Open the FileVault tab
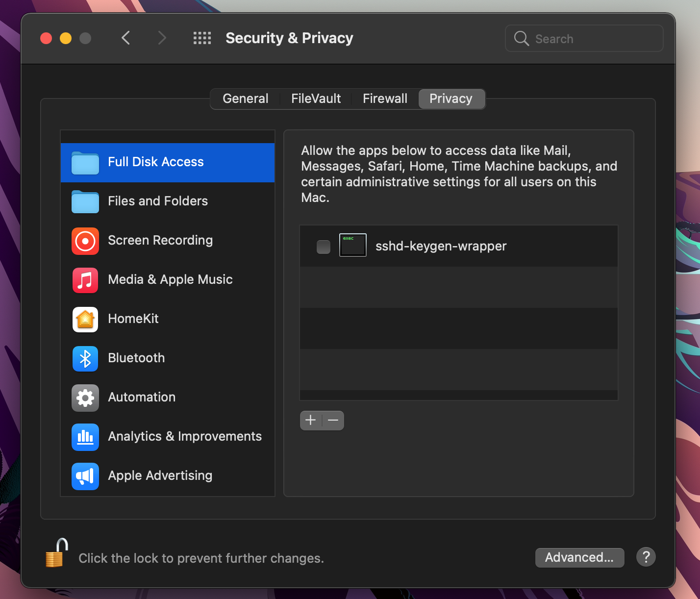The height and width of the screenshot is (599, 700). tap(316, 99)
